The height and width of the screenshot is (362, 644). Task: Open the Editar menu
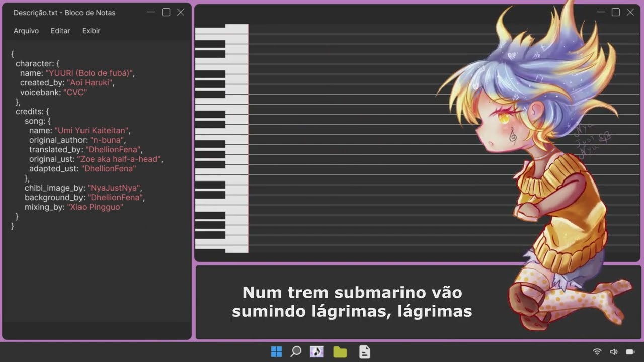pos(60,31)
